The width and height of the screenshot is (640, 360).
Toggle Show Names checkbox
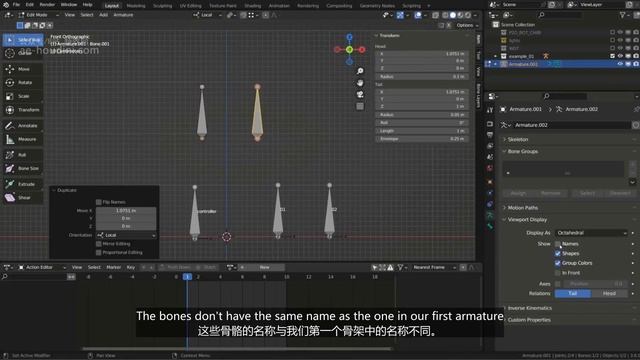[558, 244]
